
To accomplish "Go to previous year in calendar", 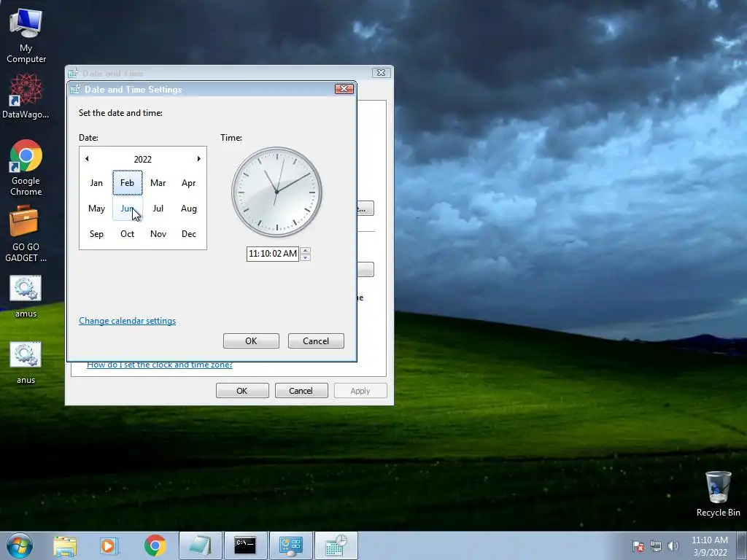I will click(x=87, y=158).
